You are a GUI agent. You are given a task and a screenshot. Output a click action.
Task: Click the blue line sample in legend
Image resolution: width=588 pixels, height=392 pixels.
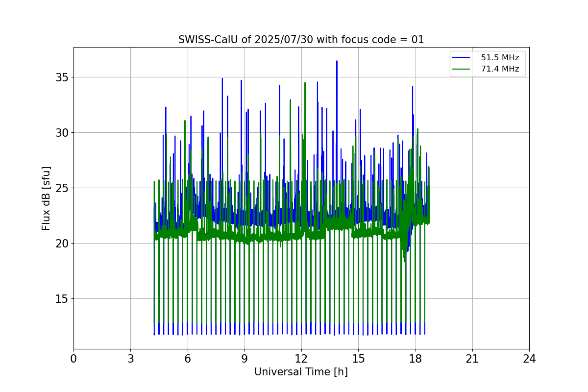click(x=462, y=58)
